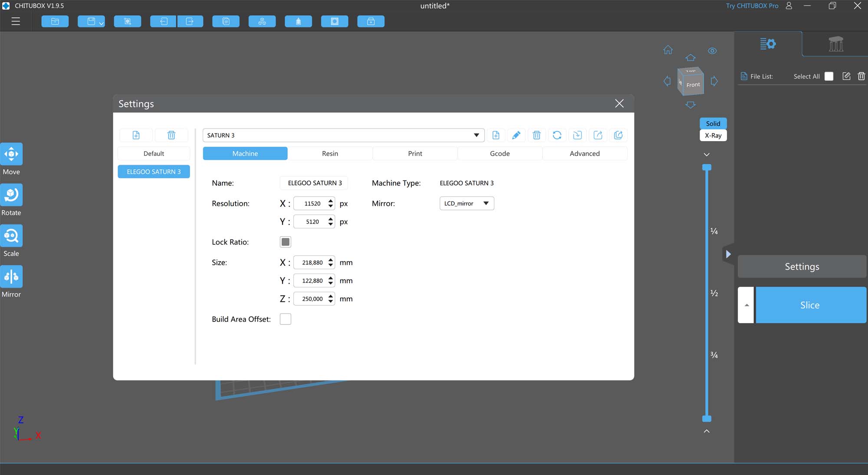The height and width of the screenshot is (475, 868).
Task: Click the hollow/dig hole square toolbar icon
Action: click(x=335, y=21)
